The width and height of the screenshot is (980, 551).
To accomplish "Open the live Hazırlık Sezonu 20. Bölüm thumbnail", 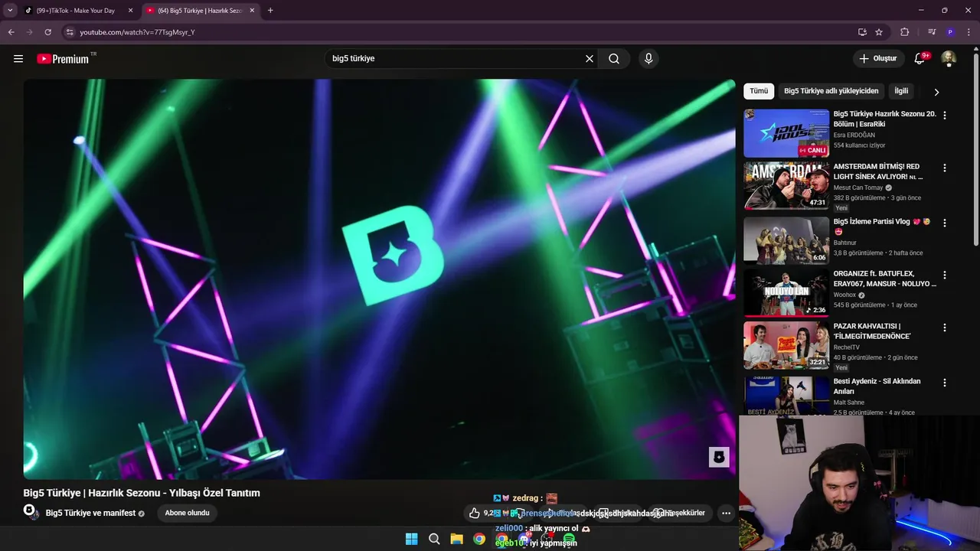I will 786,133.
